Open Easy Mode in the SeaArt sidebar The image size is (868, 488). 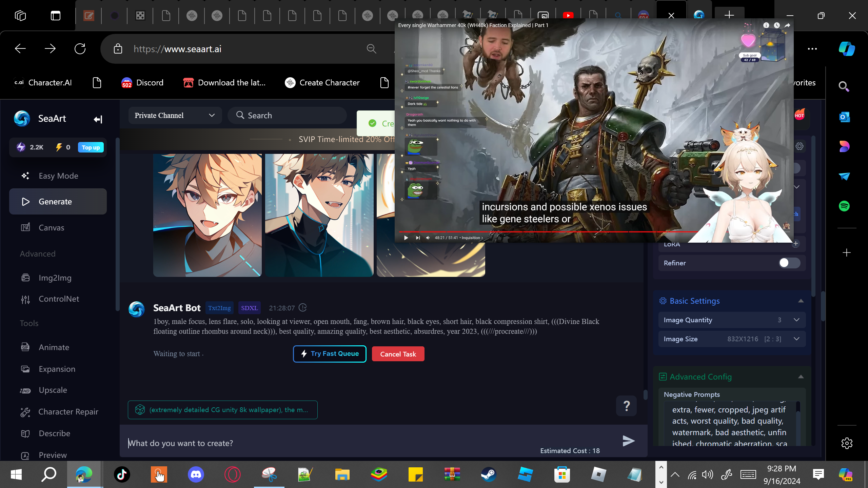(x=58, y=176)
